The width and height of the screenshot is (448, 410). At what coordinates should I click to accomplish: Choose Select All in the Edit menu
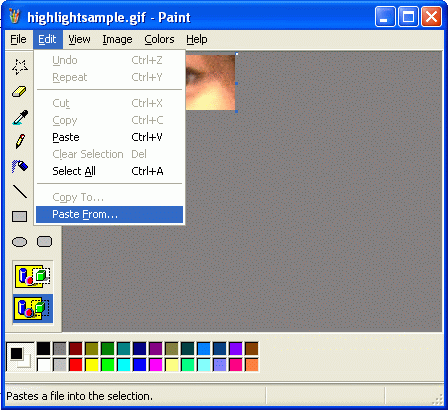coord(109,171)
